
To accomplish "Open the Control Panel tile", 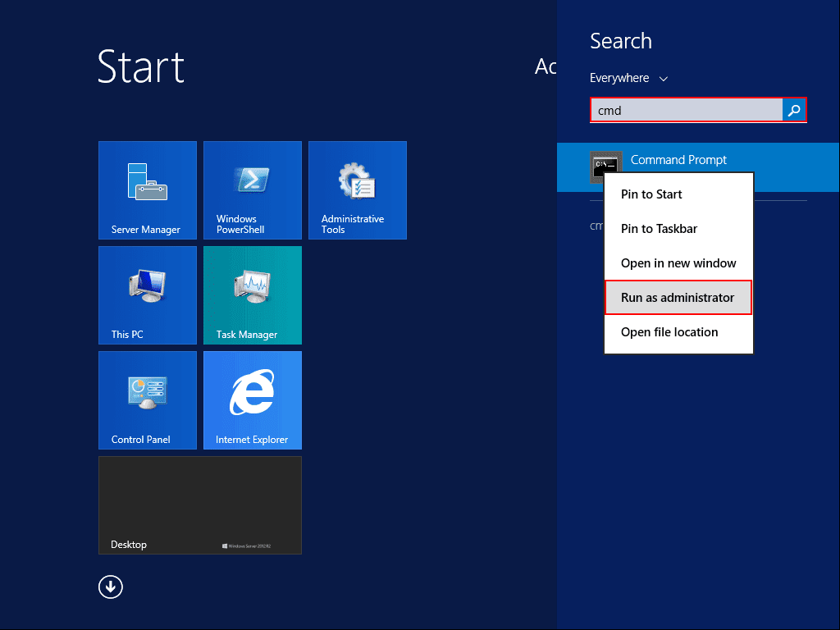I will [148, 400].
